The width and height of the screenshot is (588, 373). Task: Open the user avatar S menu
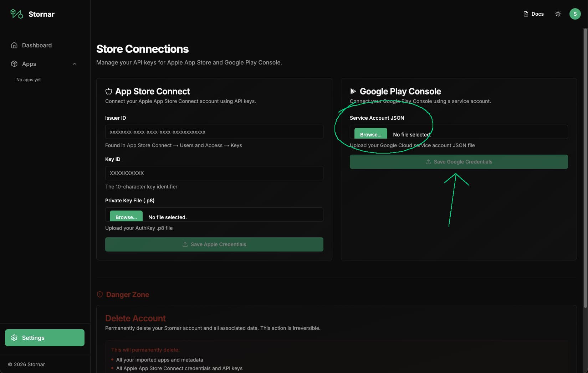coord(575,14)
